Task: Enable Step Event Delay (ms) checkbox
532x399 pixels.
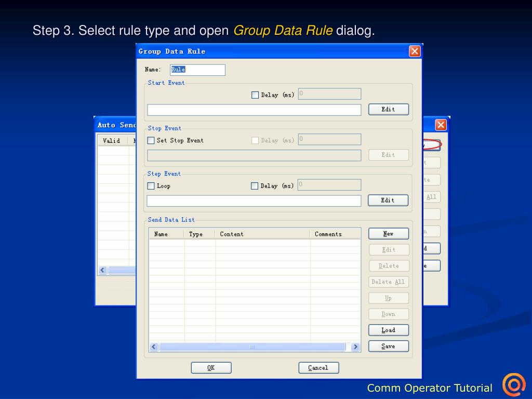Action: [255, 186]
